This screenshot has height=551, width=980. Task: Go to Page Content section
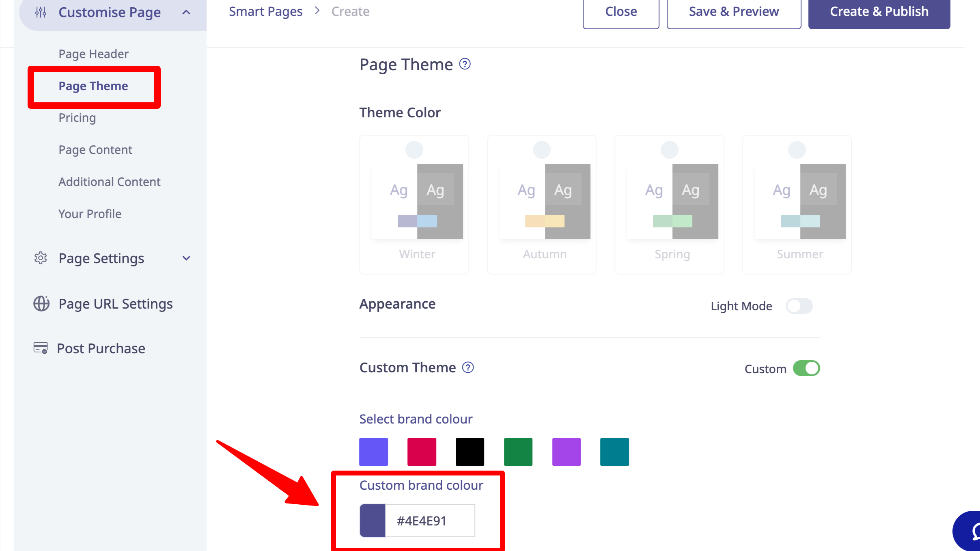(95, 150)
